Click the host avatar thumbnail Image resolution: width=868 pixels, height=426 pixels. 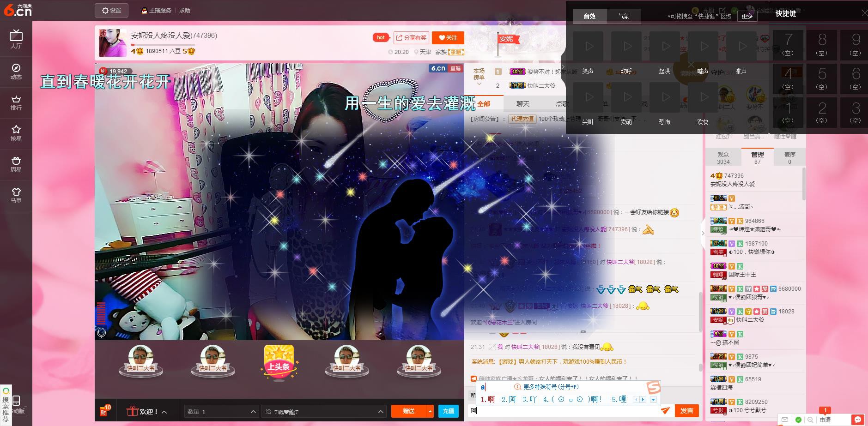(x=112, y=43)
